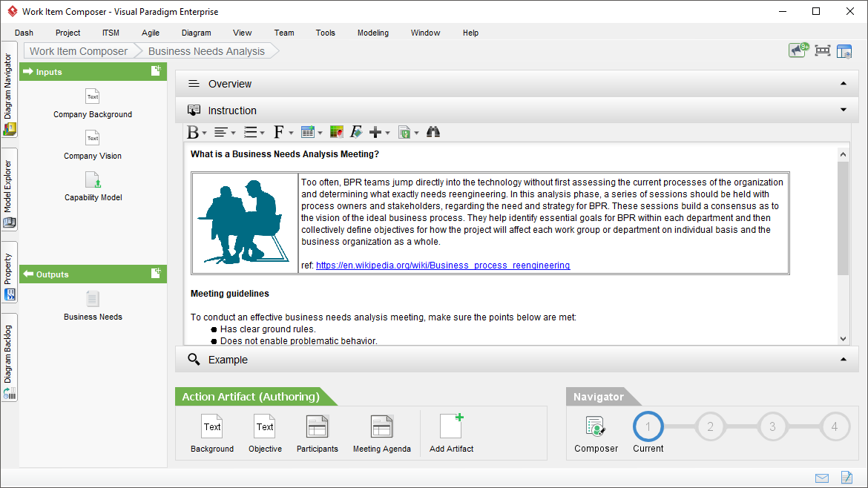This screenshot has height=488, width=868.
Task: Open the Diagram Backlog side tab
Action: click(9, 357)
